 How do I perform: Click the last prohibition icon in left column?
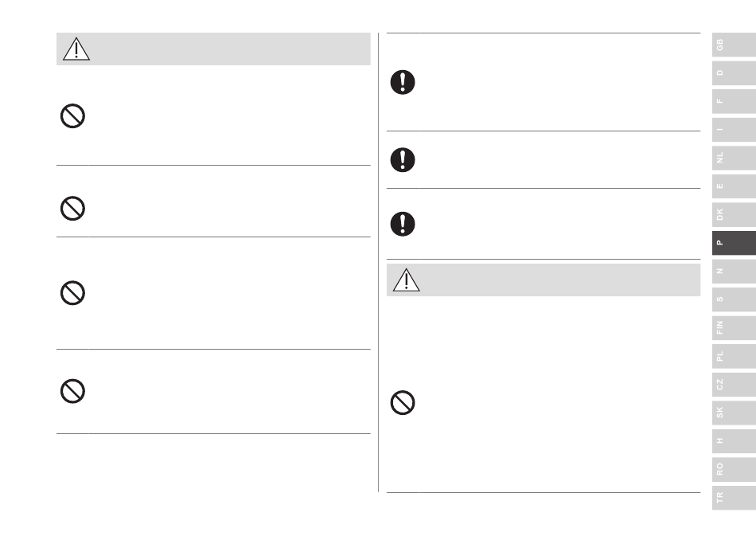72,391
